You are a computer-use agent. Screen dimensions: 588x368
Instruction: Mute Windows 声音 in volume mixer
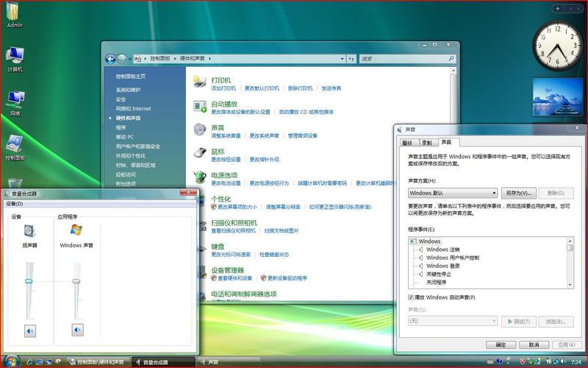(x=77, y=330)
